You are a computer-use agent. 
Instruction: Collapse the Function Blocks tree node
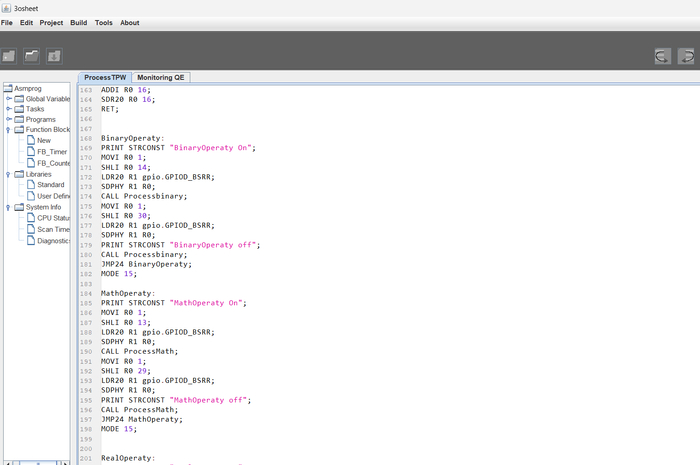(x=8, y=130)
